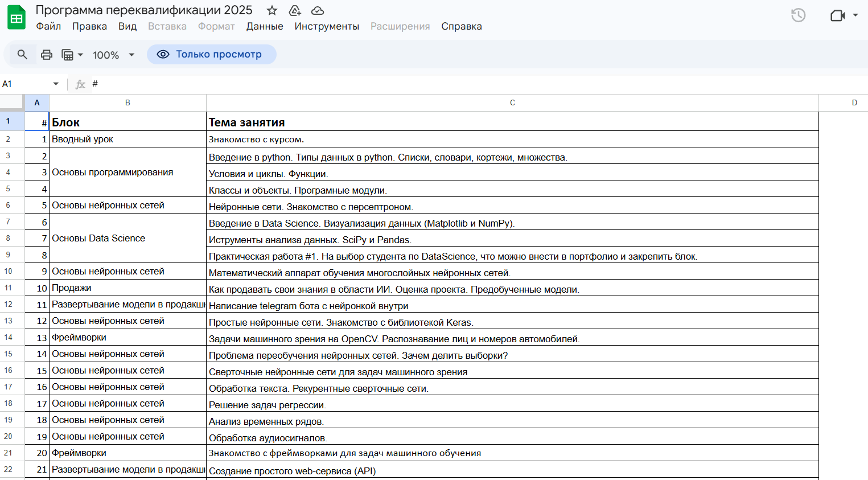The height and width of the screenshot is (480, 868).
Task: Star the document with the star icon
Action: 272,10
